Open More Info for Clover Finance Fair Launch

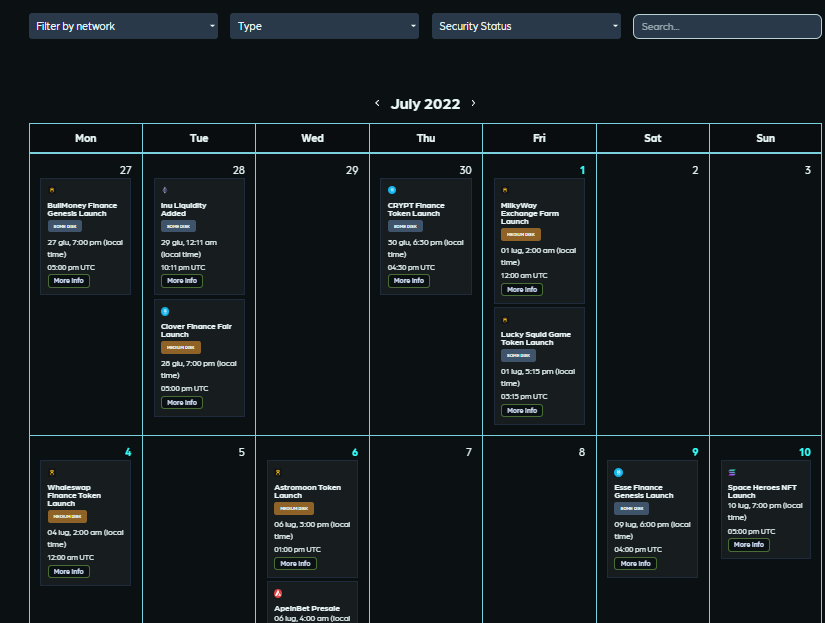[182, 403]
